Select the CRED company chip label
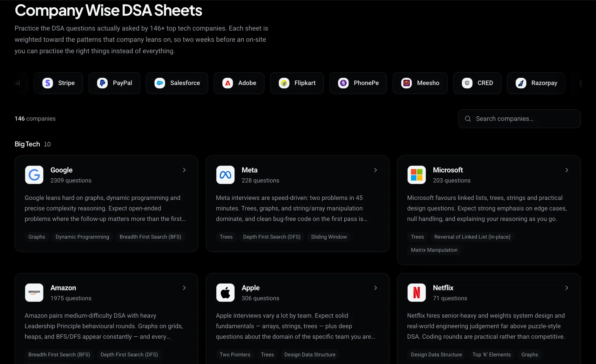Screen dimensions: 596x364 [x=485, y=83]
